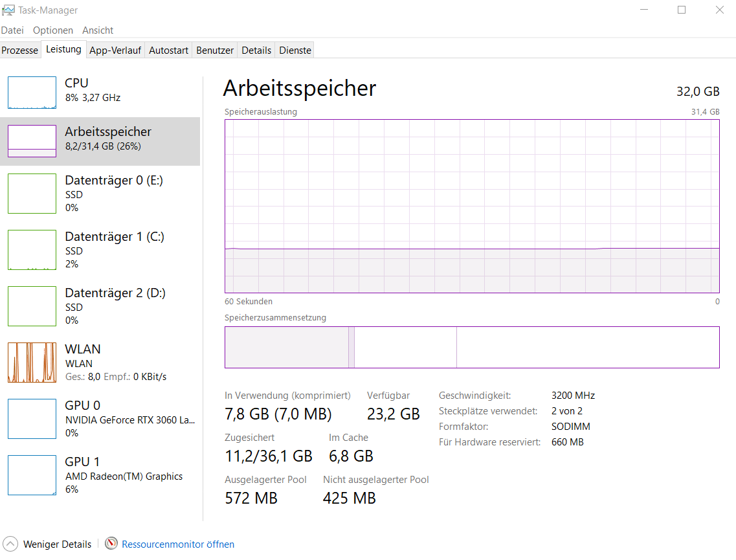Click the Nicht ausgelagerter Pool 425 MB value
736x560 pixels.
(x=349, y=498)
